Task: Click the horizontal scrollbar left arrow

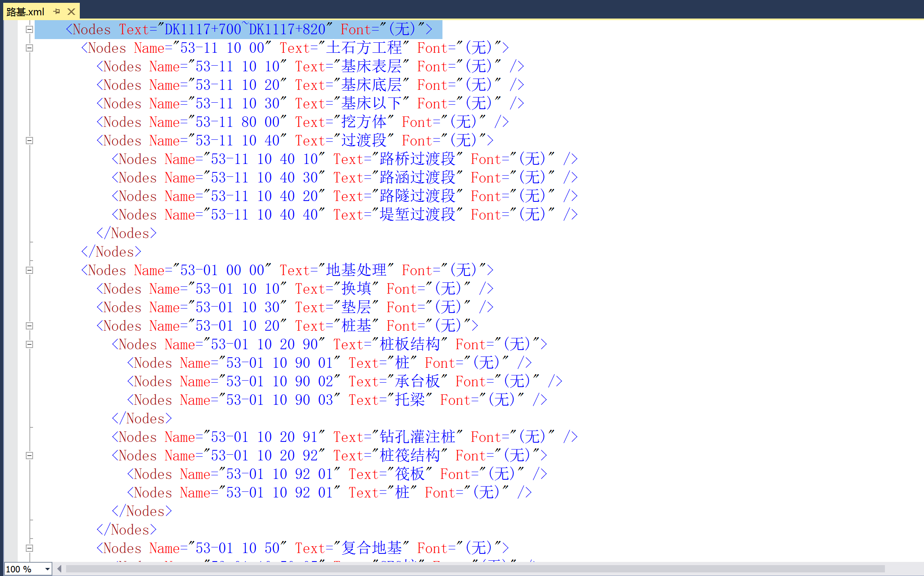Action: [x=59, y=569]
